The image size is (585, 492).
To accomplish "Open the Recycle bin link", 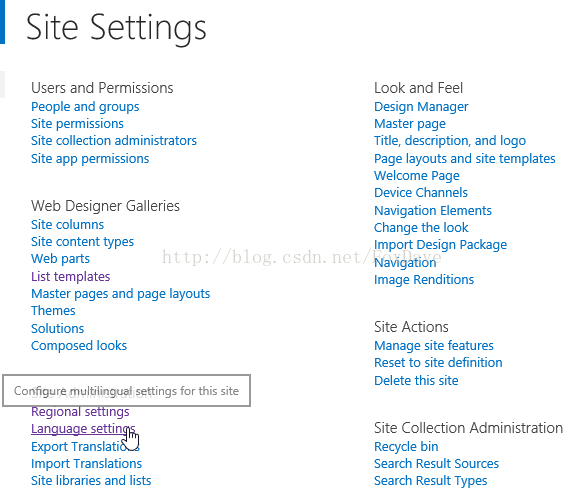I will point(406,446).
